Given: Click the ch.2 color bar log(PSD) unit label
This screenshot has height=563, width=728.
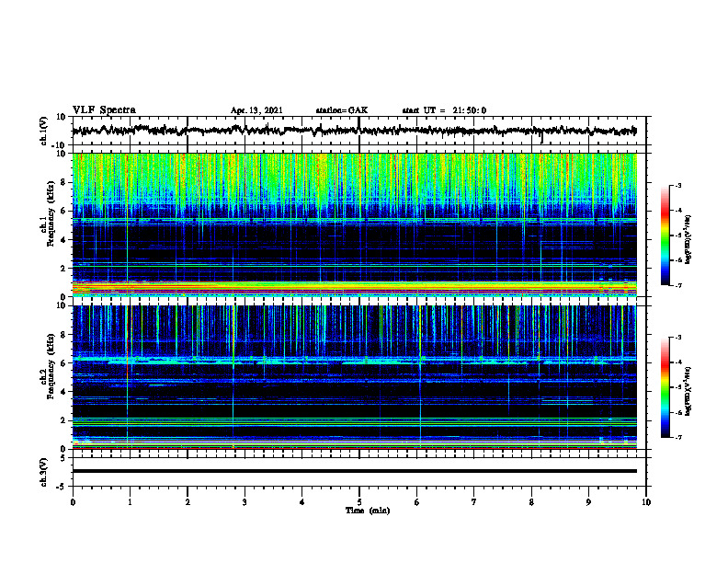Looking at the screenshot, I should point(688,391).
